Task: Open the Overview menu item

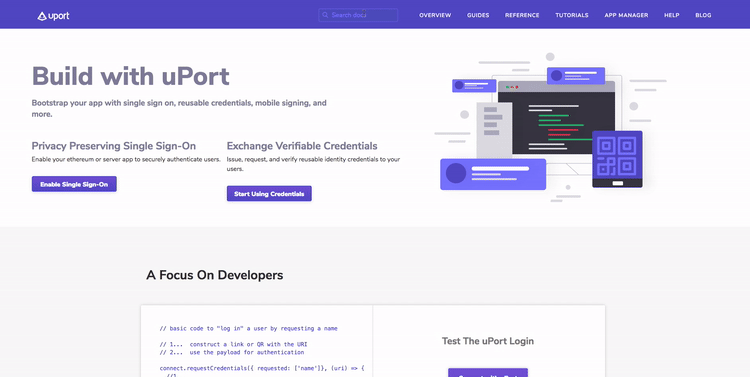Action: coord(435,15)
